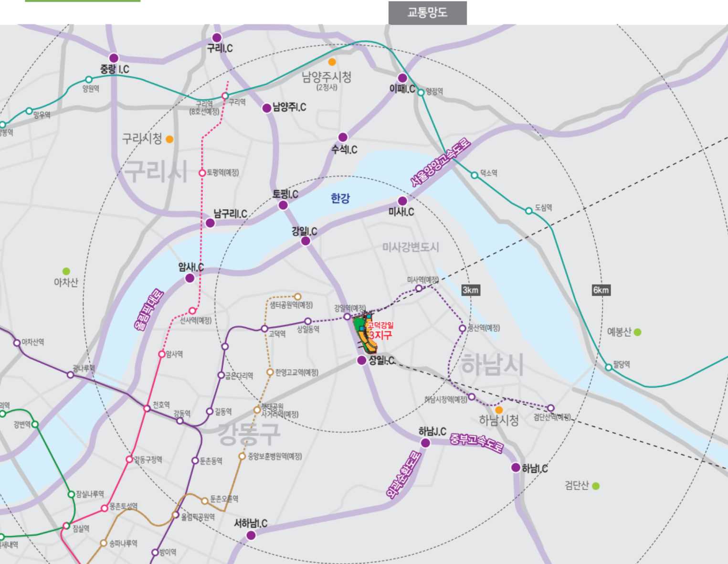Click the 올림픽공원역 station marker
728x564 pixels.
(x=176, y=515)
